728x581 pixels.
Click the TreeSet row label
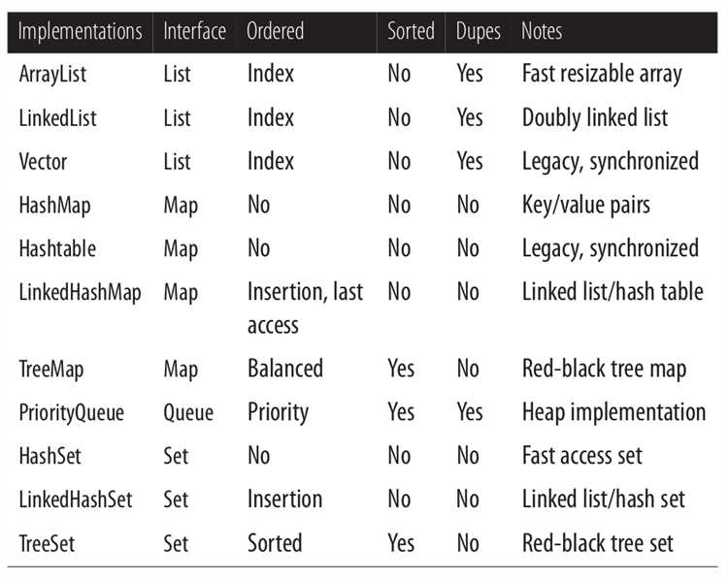tap(47, 544)
